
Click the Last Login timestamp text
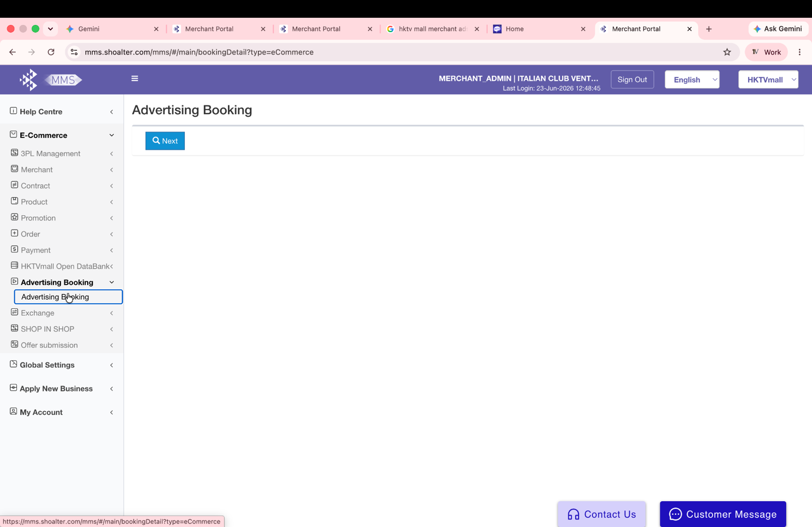(x=551, y=88)
